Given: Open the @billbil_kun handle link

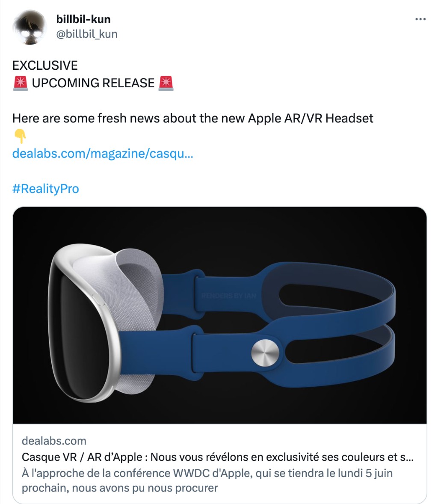Looking at the screenshot, I should pyautogui.click(x=87, y=34).
